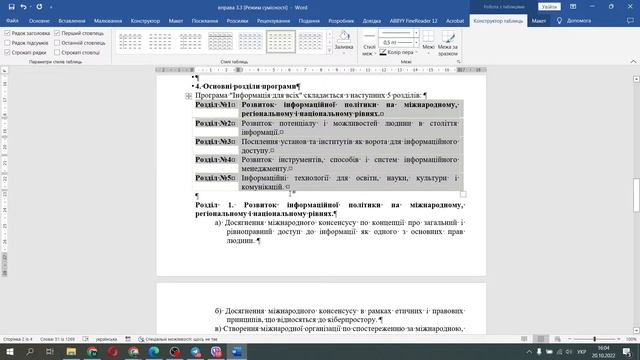640x360 pixels.
Task: Toggle the Строкаті стовпці checkbox
Action: [57, 52]
